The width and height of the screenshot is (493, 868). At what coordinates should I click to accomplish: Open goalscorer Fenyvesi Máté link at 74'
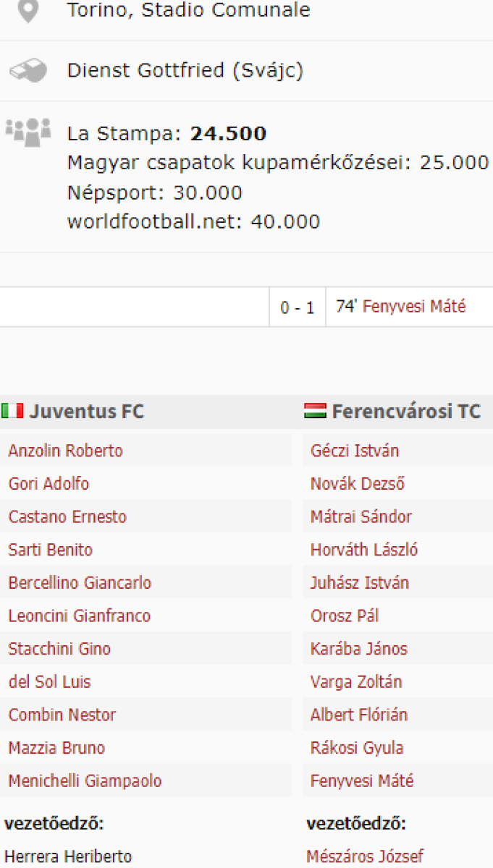[x=414, y=307]
